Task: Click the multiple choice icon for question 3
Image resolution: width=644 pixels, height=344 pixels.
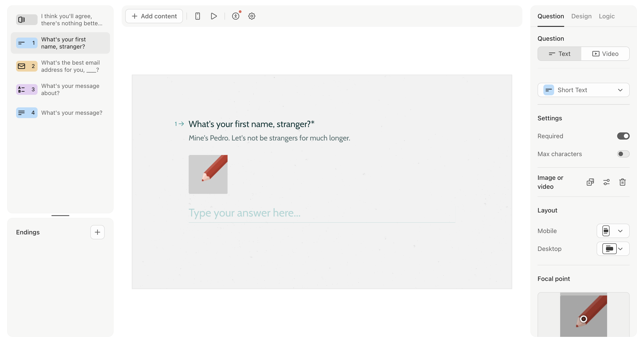Action: pyautogui.click(x=27, y=89)
